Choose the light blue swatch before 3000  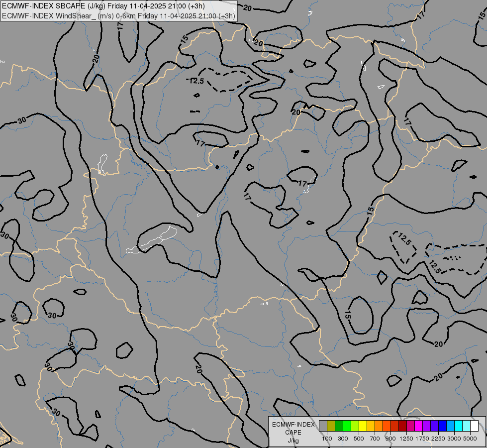(450, 426)
